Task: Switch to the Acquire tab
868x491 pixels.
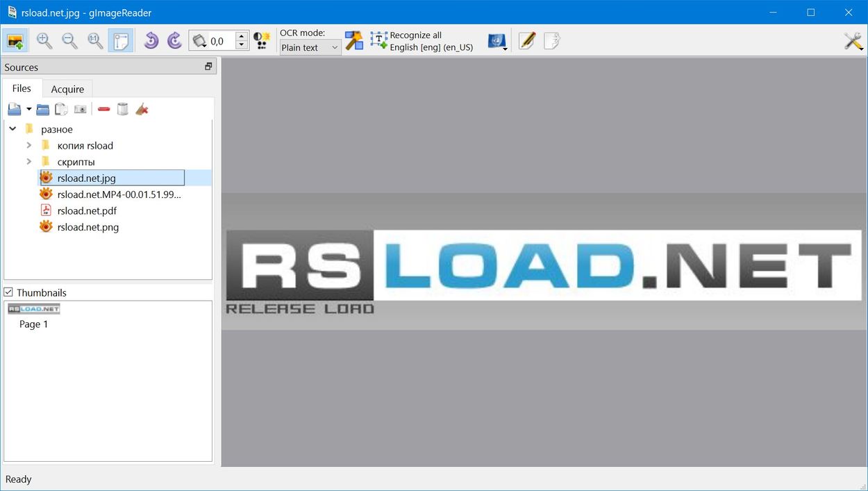Action: [67, 89]
